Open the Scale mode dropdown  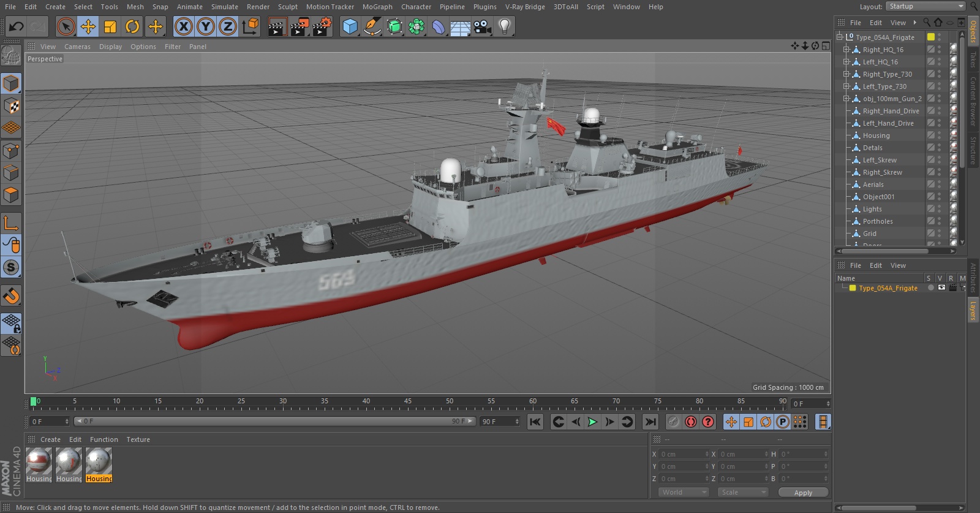pyautogui.click(x=743, y=492)
